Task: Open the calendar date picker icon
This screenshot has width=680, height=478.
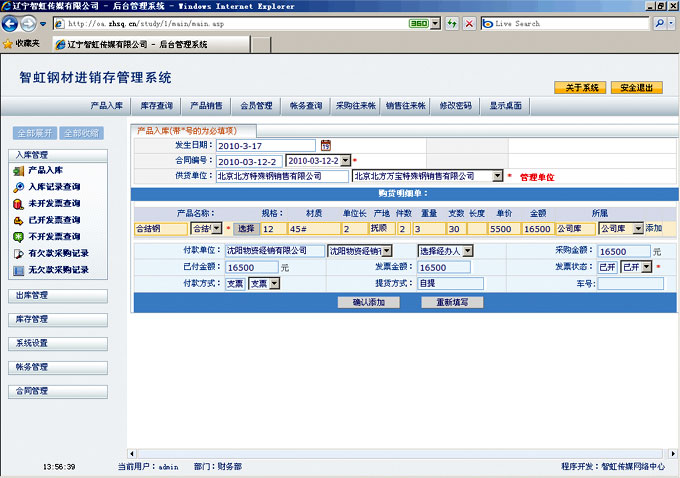Action: pos(325,146)
